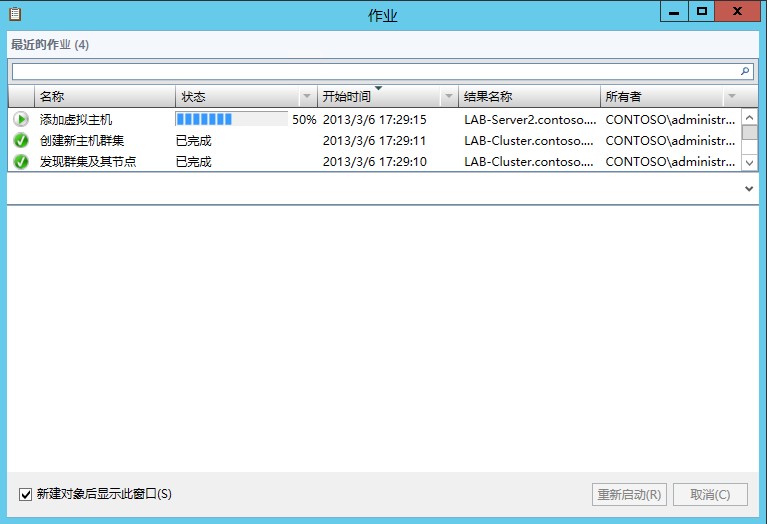Click the green check icon for 发现群集及其节点

pos(21,161)
